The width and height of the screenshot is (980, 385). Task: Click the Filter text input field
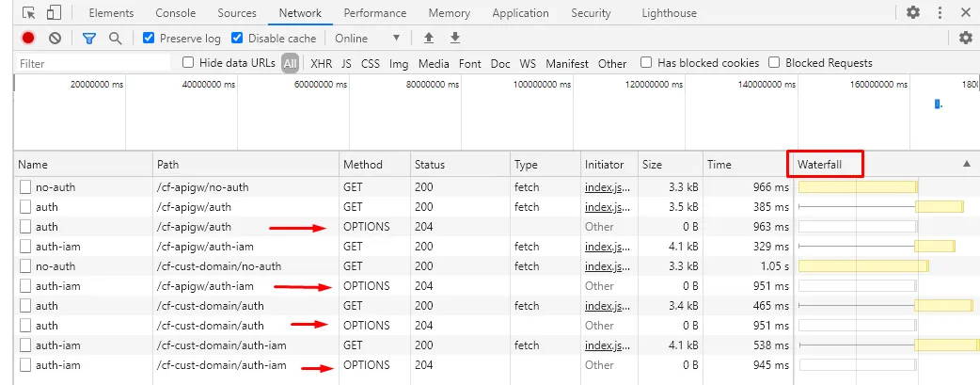tap(94, 64)
